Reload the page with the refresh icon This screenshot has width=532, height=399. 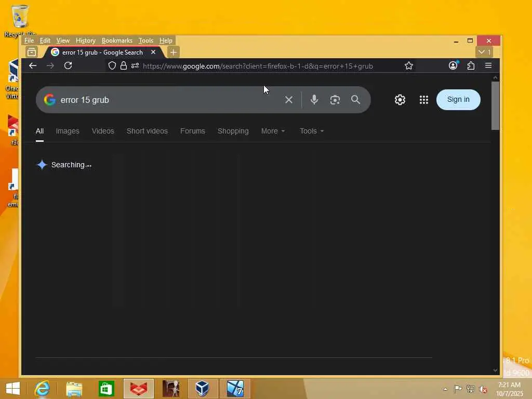click(x=68, y=66)
